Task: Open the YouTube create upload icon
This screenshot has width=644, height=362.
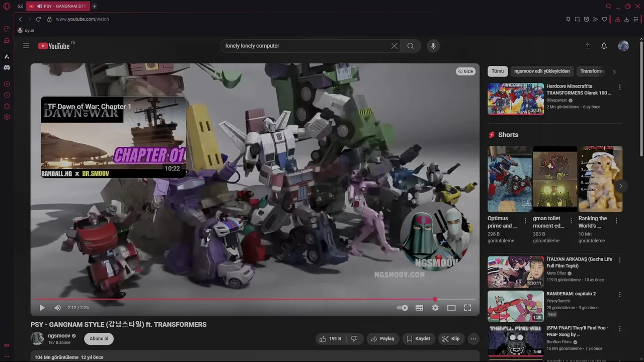Action: pos(587,46)
